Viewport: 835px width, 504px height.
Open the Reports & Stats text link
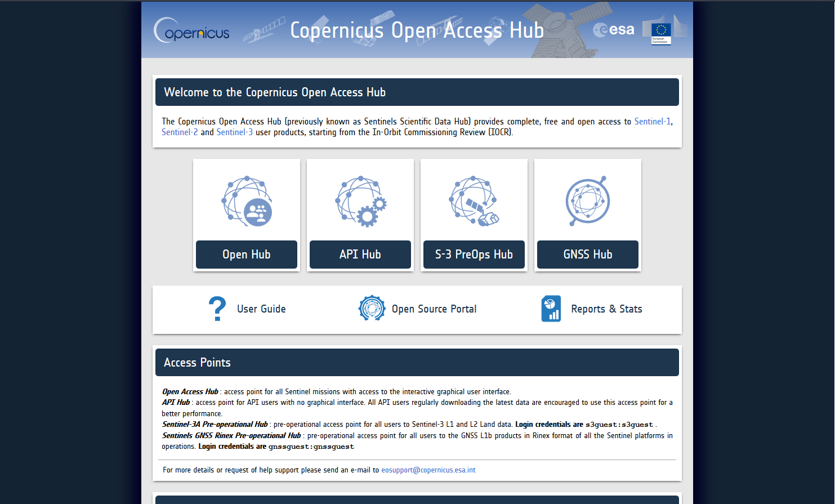pos(606,309)
